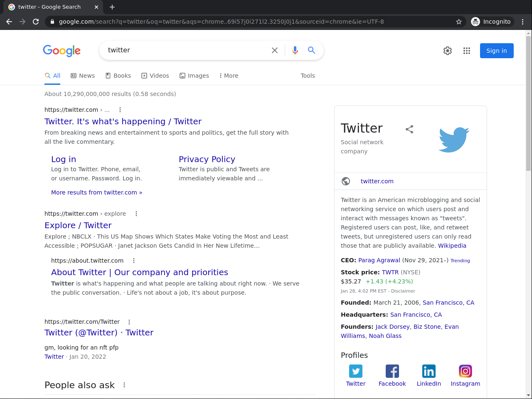This screenshot has height=399, width=532.
Task: Go back using the browser back arrow
Action: tap(9, 22)
